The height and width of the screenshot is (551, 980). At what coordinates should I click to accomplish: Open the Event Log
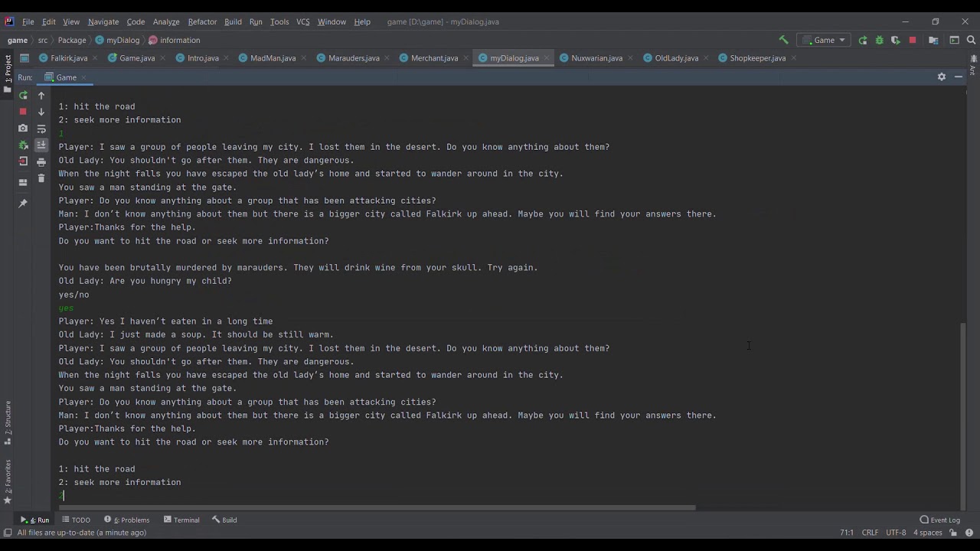(939, 520)
